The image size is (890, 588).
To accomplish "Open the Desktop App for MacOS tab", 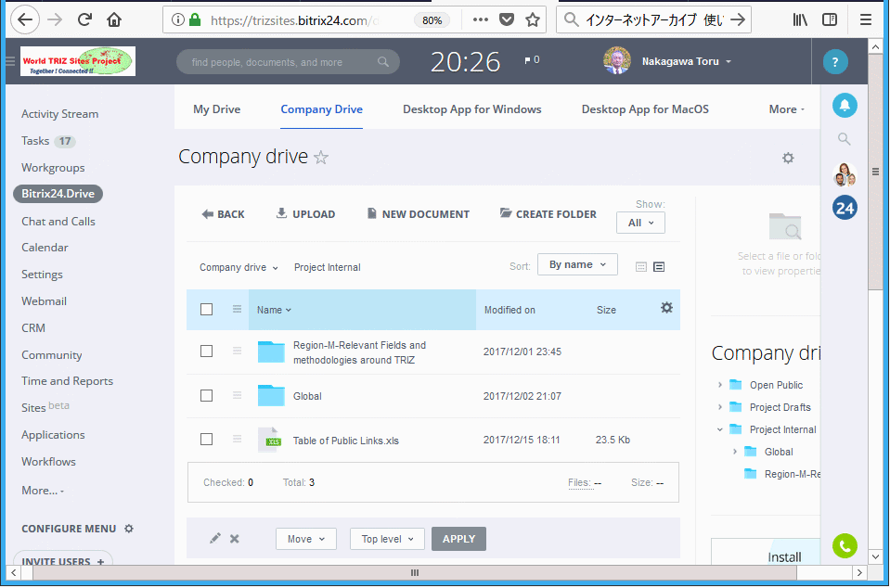I will (645, 109).
